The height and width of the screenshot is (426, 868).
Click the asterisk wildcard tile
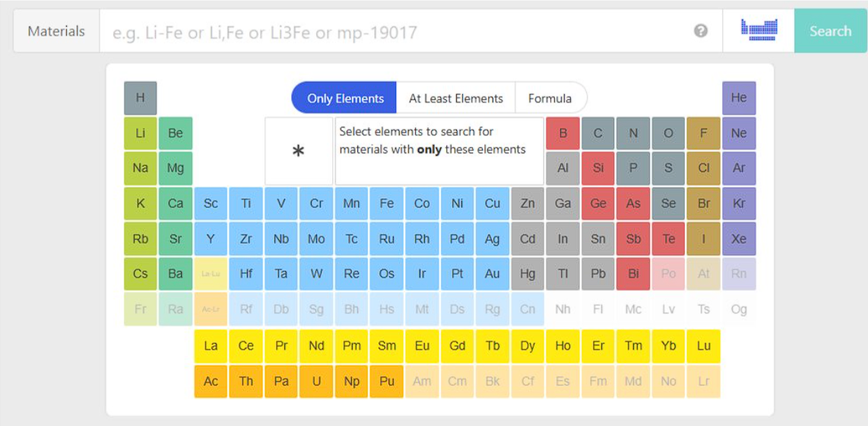[299, 151]
